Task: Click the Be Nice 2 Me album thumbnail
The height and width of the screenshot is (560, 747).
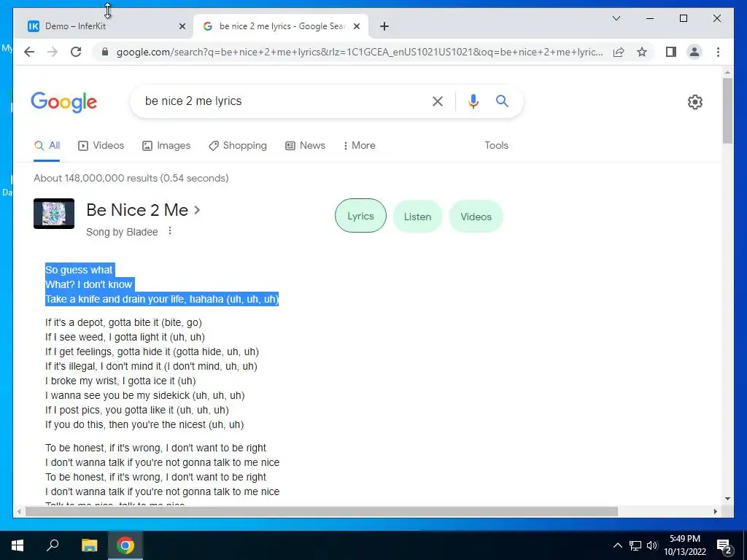Action: pyautogui.click(x=54, y=214)
